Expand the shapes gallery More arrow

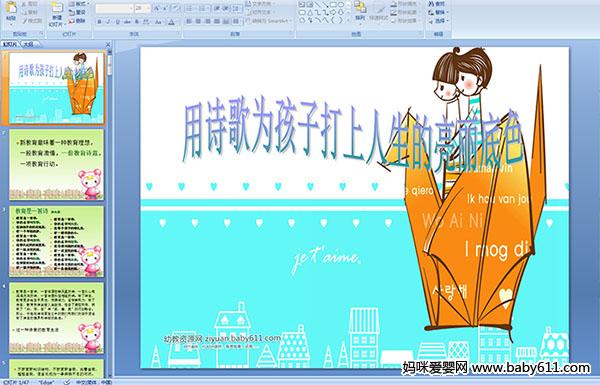[x=348, y=20]
